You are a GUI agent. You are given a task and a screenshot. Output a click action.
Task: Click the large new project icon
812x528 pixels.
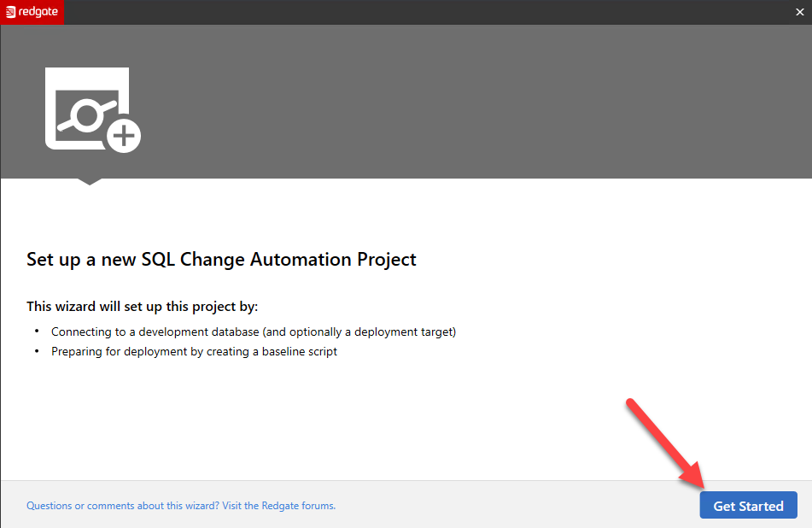click(x=87, y=109)
